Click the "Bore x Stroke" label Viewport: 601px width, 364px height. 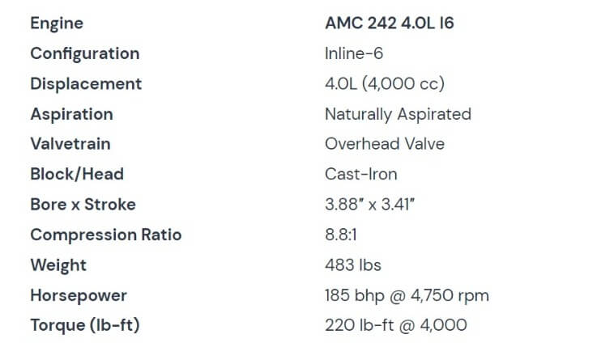tap(83, 205)
